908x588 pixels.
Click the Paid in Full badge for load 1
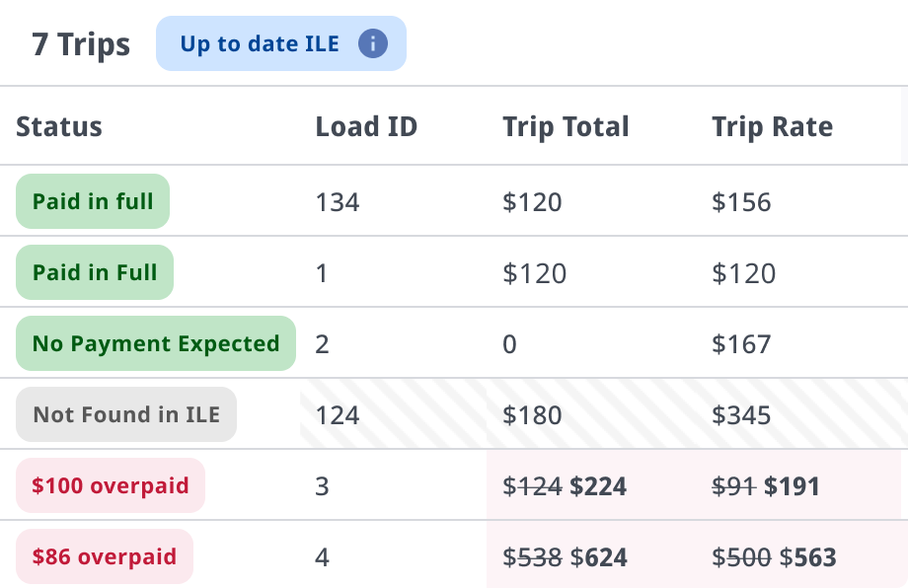click(x=95, y=272)
